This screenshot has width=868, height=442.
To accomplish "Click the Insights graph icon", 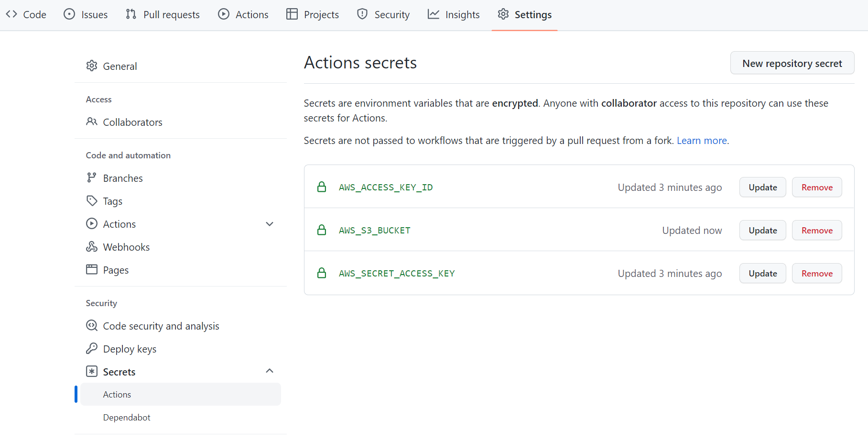I will tap(433, 14).
